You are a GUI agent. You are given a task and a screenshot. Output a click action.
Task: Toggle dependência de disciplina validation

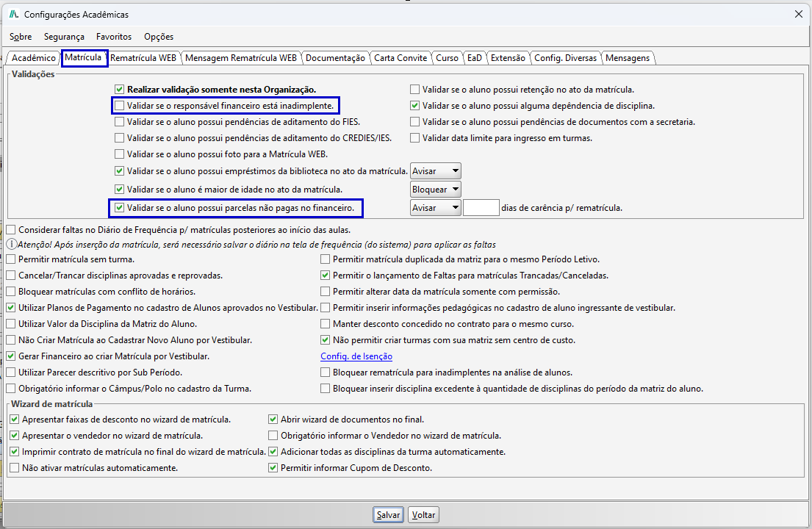pyautogui.click(x=414, y=106)
